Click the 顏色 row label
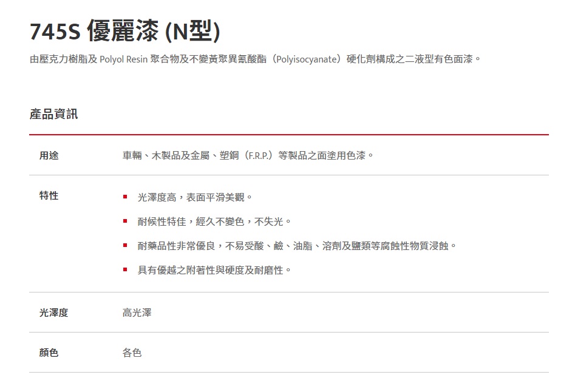The image size is (572, 392). click(49, 353)
